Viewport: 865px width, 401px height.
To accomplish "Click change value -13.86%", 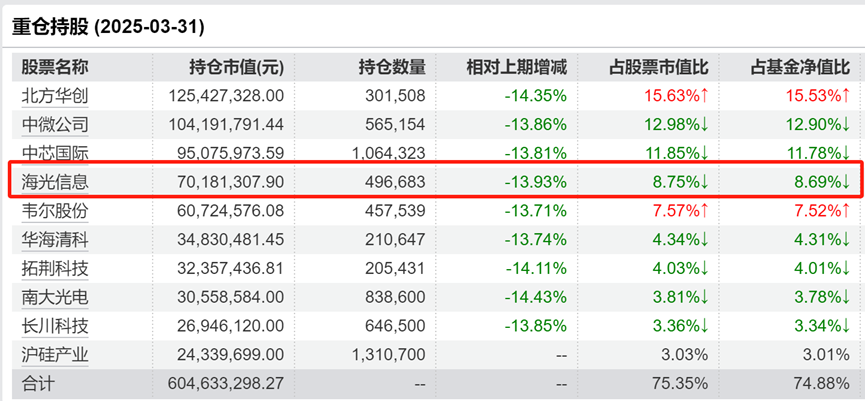I will (536, 125).
